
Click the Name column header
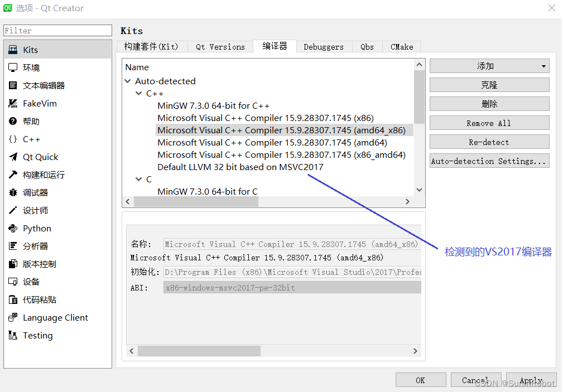[x=137, y=67]
